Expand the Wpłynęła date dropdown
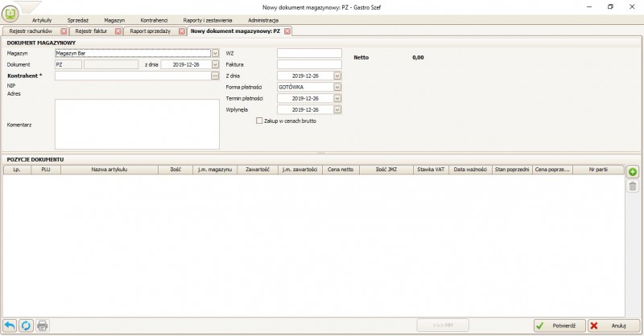644x336 pixels. tap(337, 109)
